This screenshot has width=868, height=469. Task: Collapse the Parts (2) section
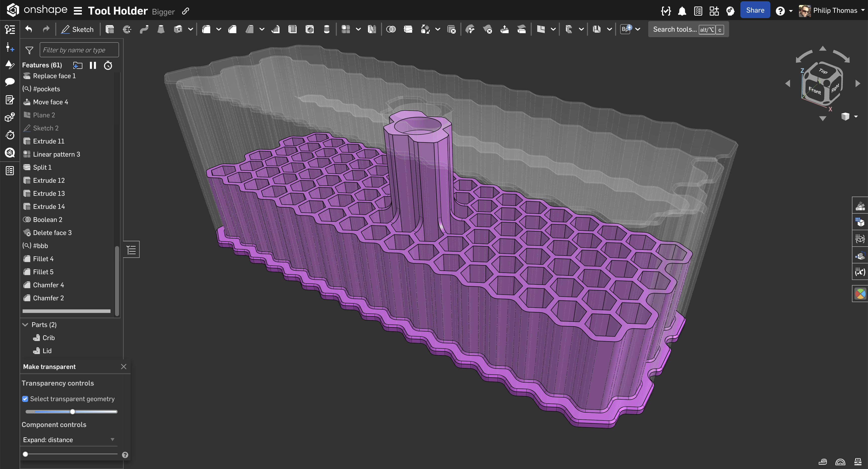pyautogui.click(x=25, y=325)
